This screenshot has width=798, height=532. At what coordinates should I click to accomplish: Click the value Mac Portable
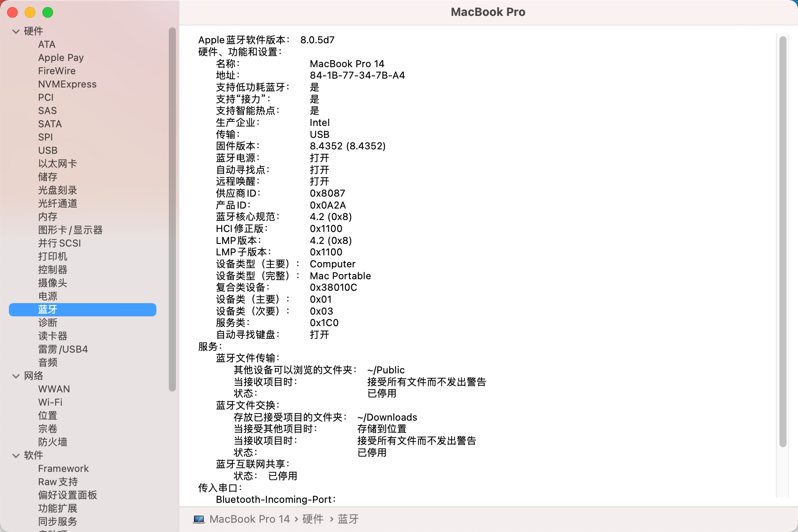tap(340, 276)
